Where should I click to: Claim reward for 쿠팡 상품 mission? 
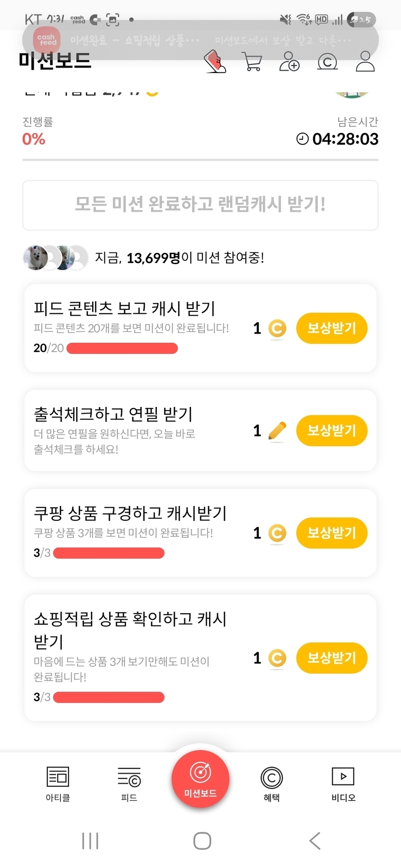(331, 533)
